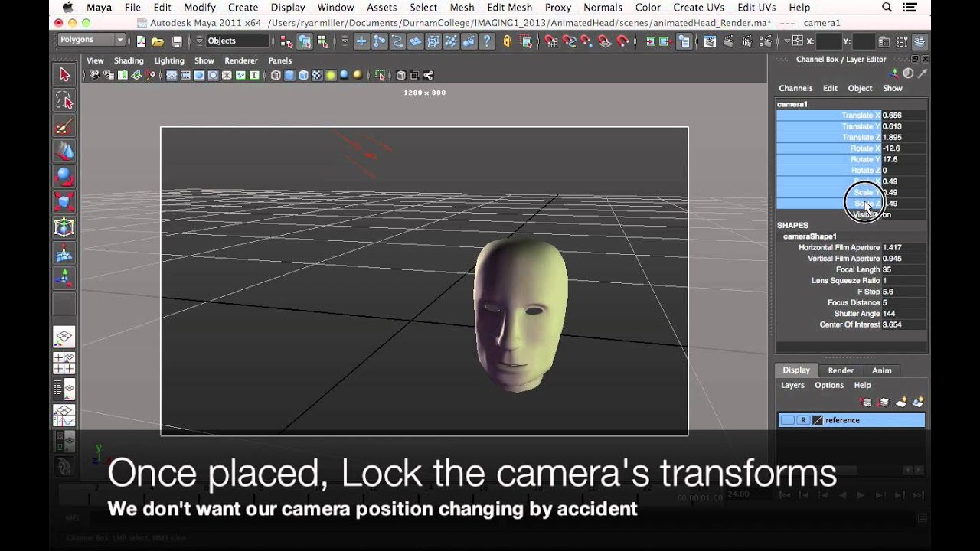This screenshot has height=551, width=980.
Task: Choose the Paint Selection tool
Action: (x=64, y=127)
